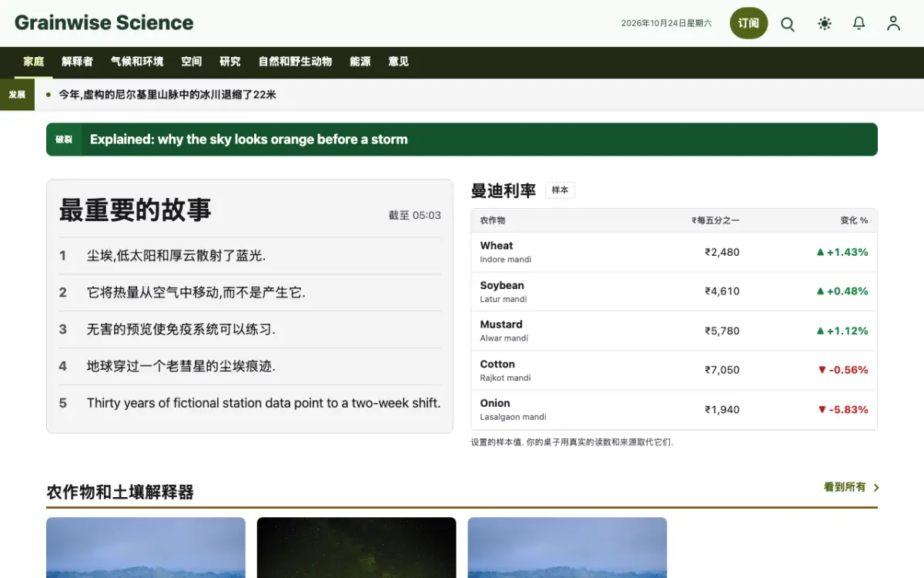
Task: Open the 研究 nav item
Action: tap(230, 62)
